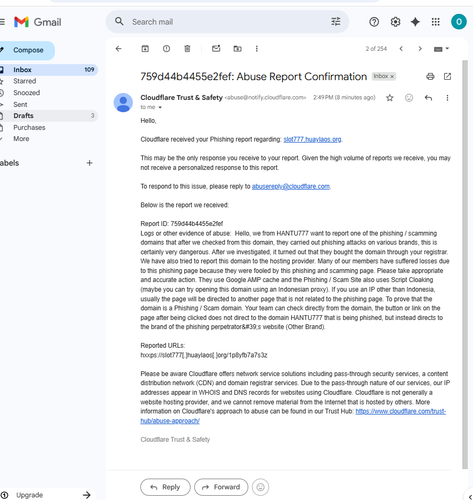Screen dimensions: 473x500
Task: Open the account avatar menu
Action: [x=459, y=22]
